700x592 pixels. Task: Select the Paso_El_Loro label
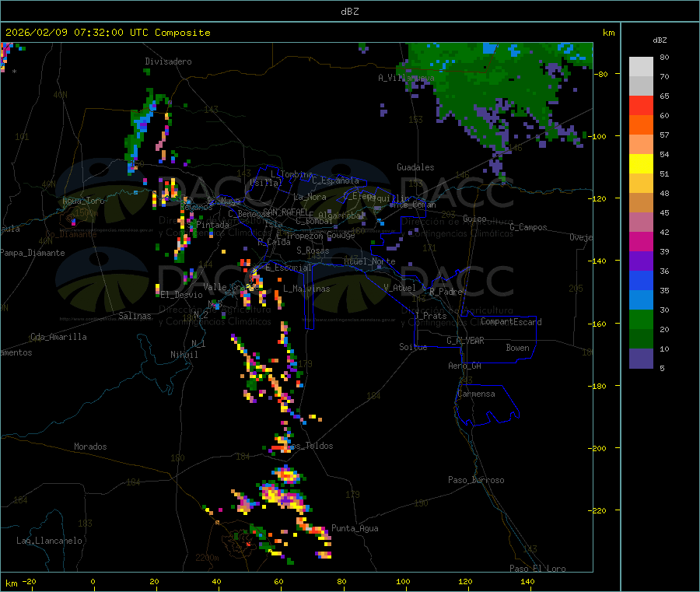coord(538,569)
